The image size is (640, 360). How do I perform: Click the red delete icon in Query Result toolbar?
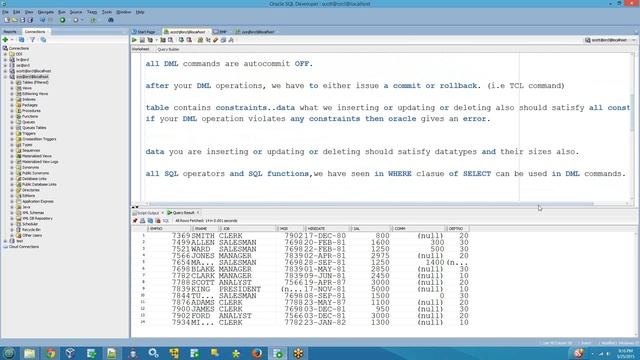158,221
